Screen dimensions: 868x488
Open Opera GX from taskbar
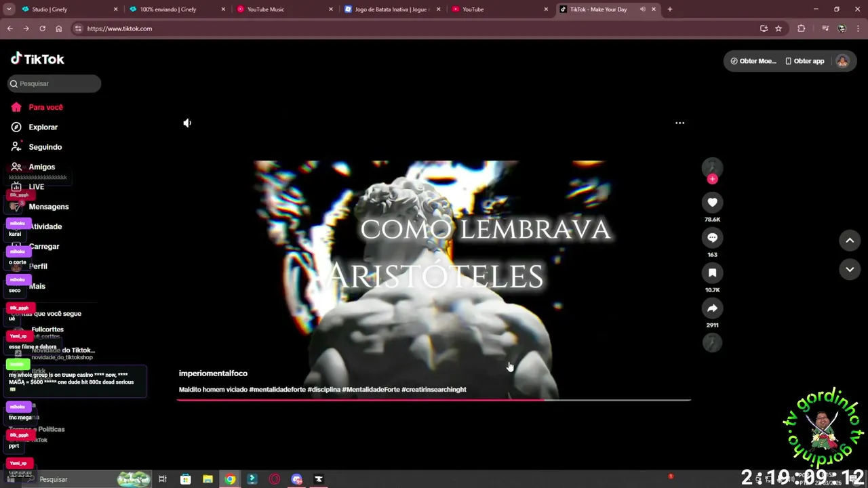275,479
